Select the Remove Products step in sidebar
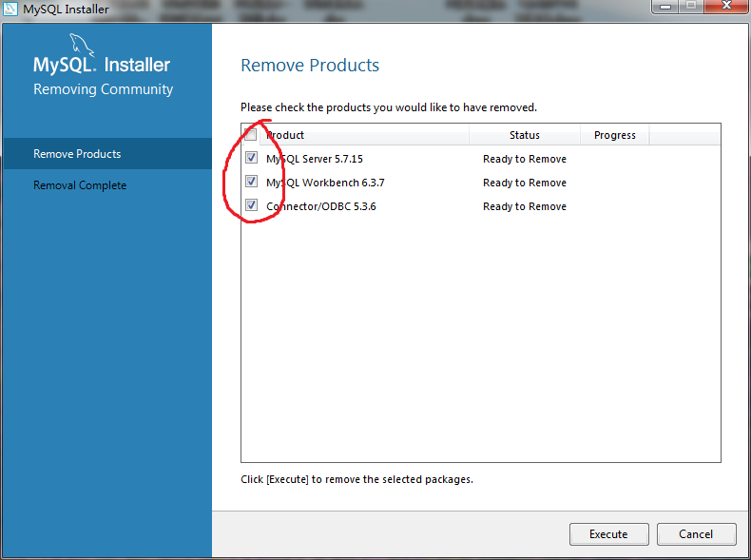This screenshot has height=560, width=751. tap(107, 154)
